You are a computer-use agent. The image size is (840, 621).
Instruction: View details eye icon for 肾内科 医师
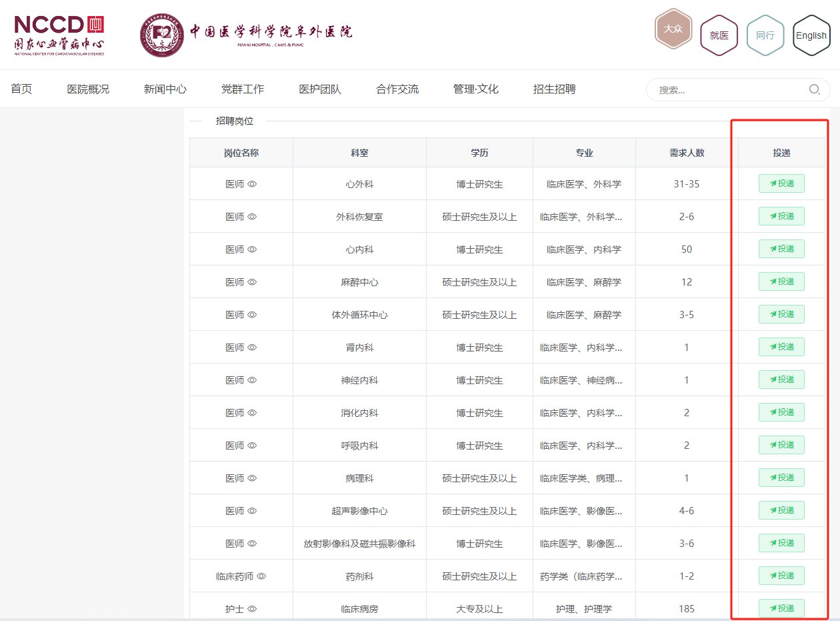point(252,348)
